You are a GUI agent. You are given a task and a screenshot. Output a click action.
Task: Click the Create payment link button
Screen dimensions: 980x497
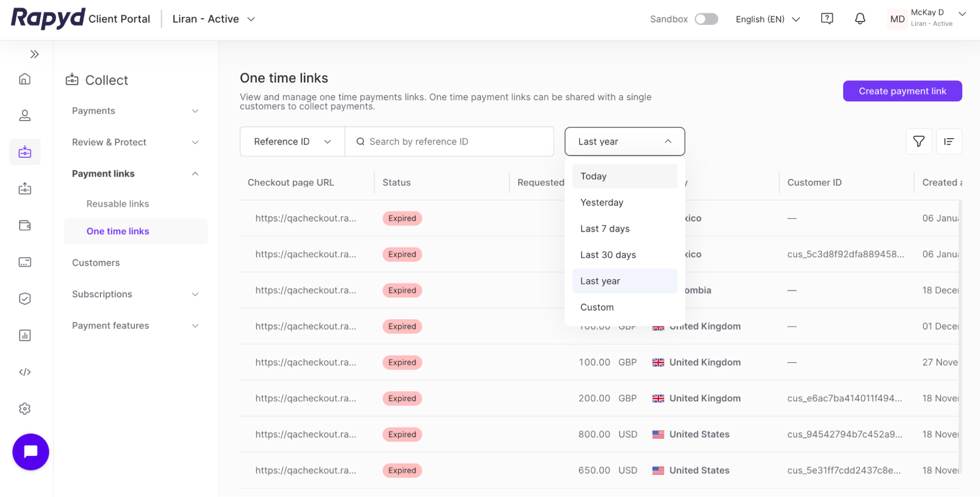(x=902, y=91)
